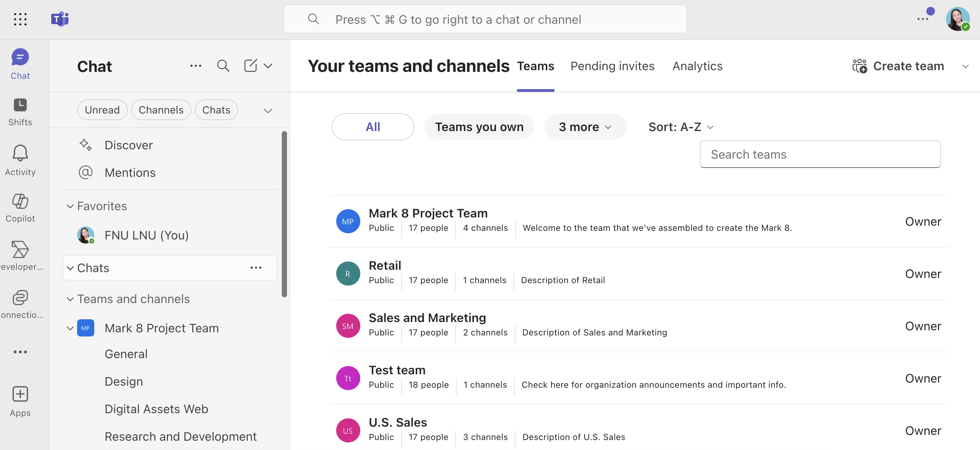Start a new chat with compose icon
980x450 pixels.
click(x=250, y=66)
